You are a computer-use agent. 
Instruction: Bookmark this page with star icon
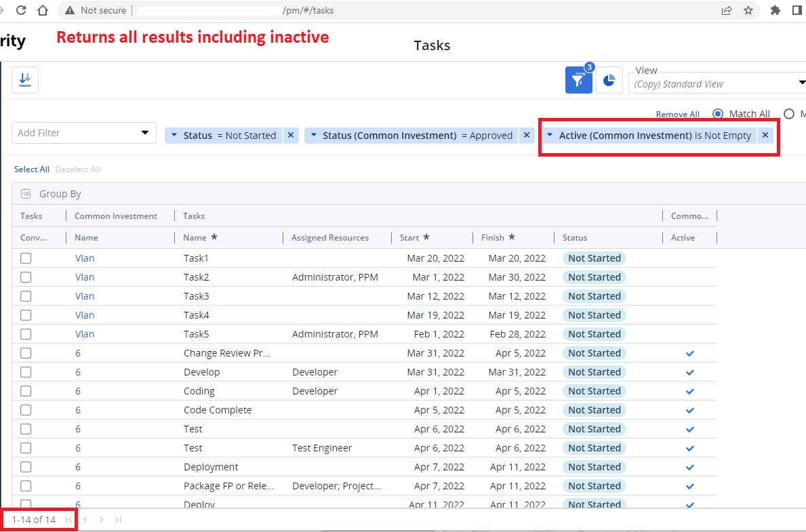748,10
